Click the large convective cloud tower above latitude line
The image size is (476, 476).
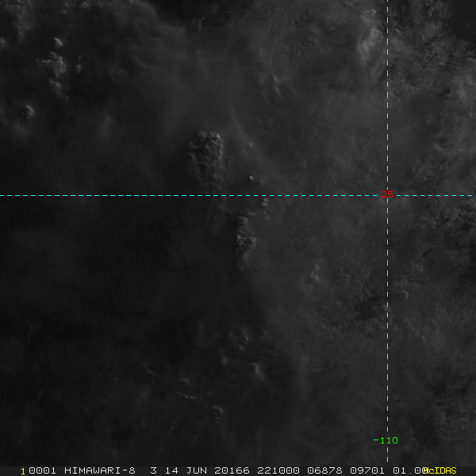[206, 158]
